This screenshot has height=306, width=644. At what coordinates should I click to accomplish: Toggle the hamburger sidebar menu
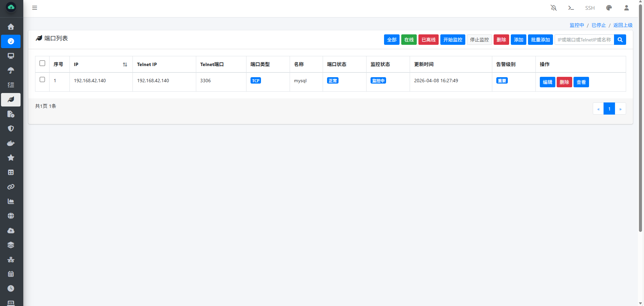(x=34, y=8)
